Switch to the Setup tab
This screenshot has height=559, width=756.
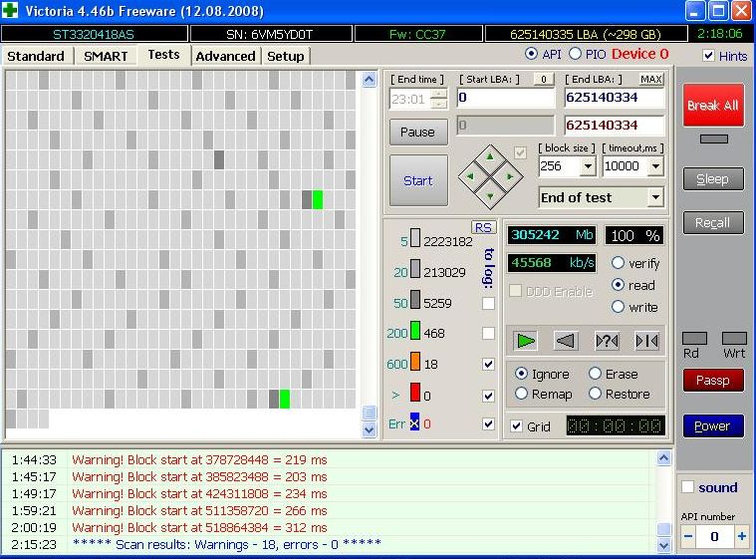(x=286, y=57)
